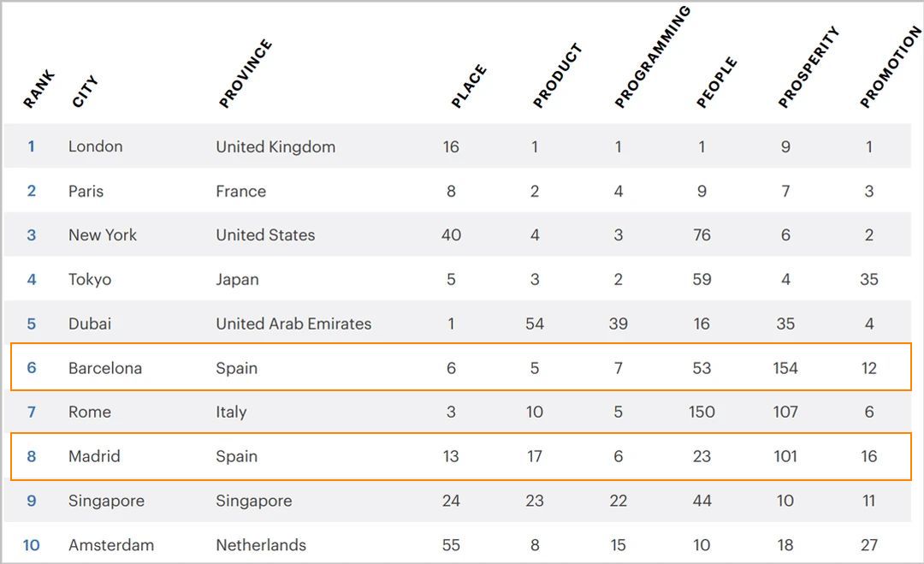Click the New York city name
Viewport: 924px width, 564px height.
pyautogui.click(x=103, y=235)
